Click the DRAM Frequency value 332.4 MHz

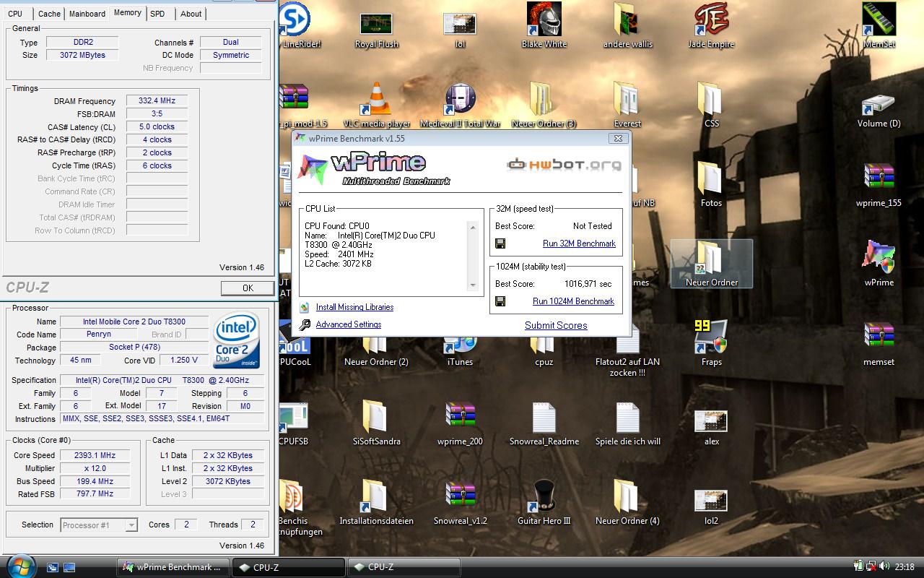coord(157,100)
